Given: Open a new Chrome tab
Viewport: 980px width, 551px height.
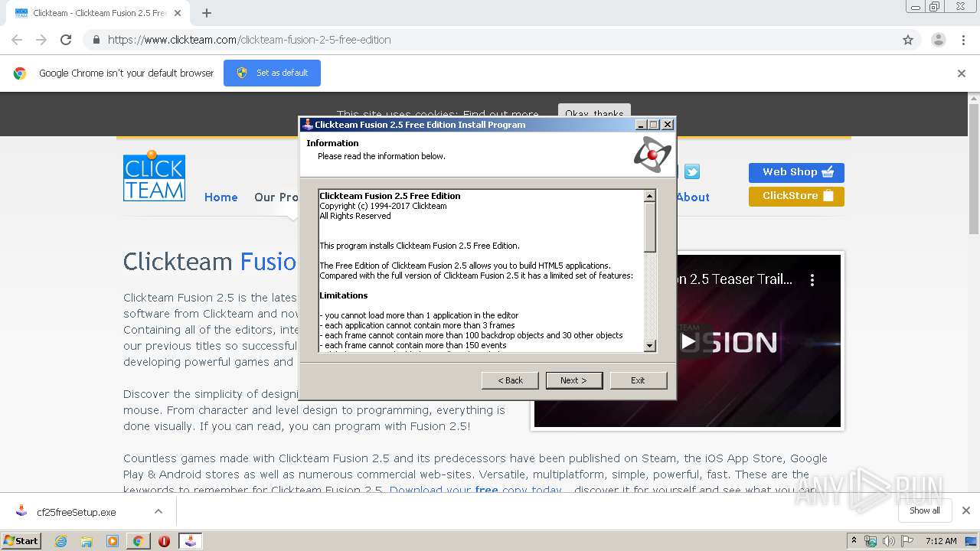Looking at the screenshot, I should [207, 13].
